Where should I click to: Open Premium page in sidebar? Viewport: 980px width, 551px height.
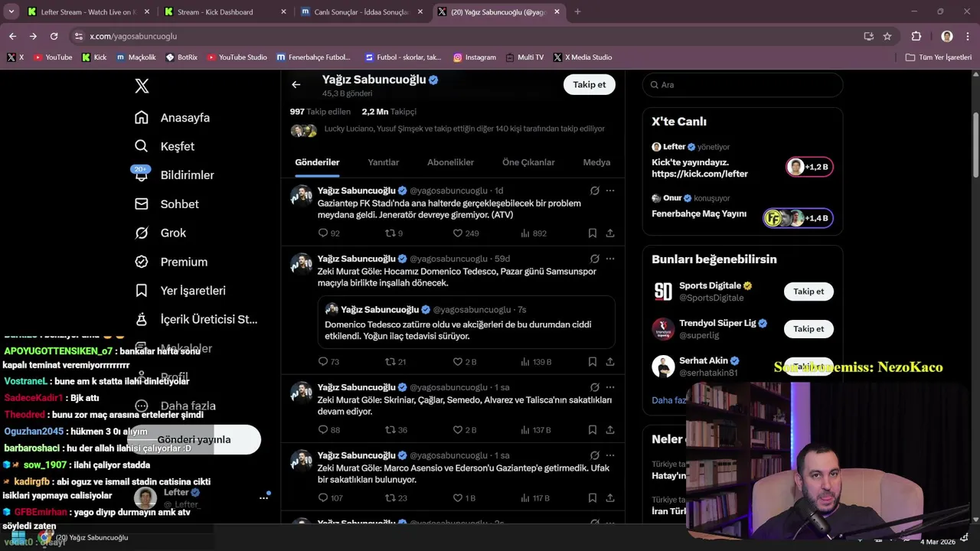click(x=171, y=262)
